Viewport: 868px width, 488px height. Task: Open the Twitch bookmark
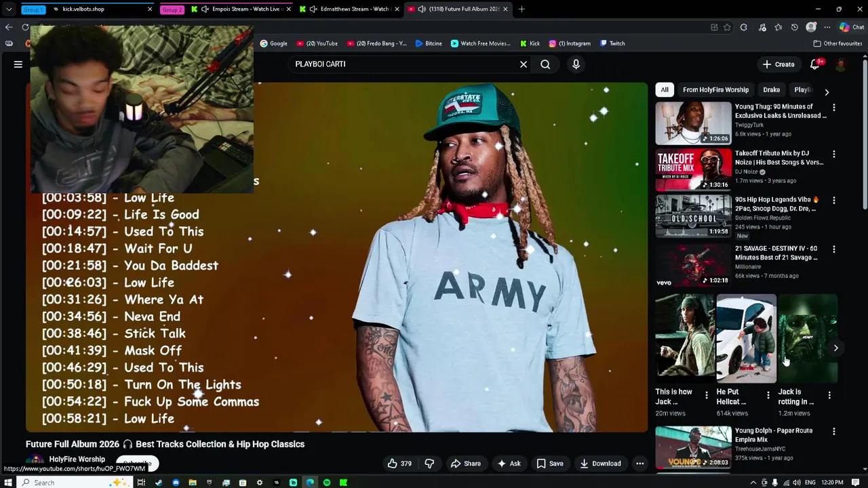(x=612, y=43)
